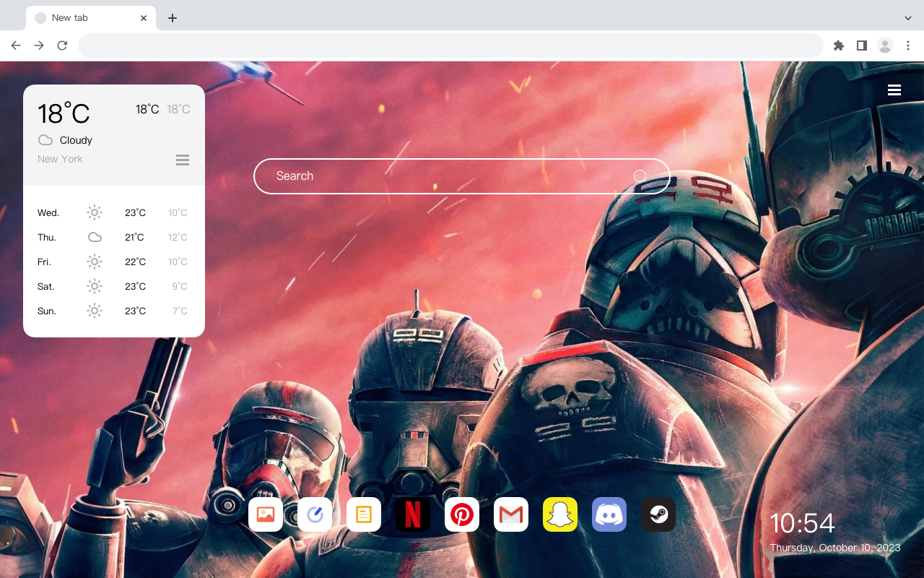
Task: Click the cloud icon beside Cloudy
Action: tap(45, 140)
